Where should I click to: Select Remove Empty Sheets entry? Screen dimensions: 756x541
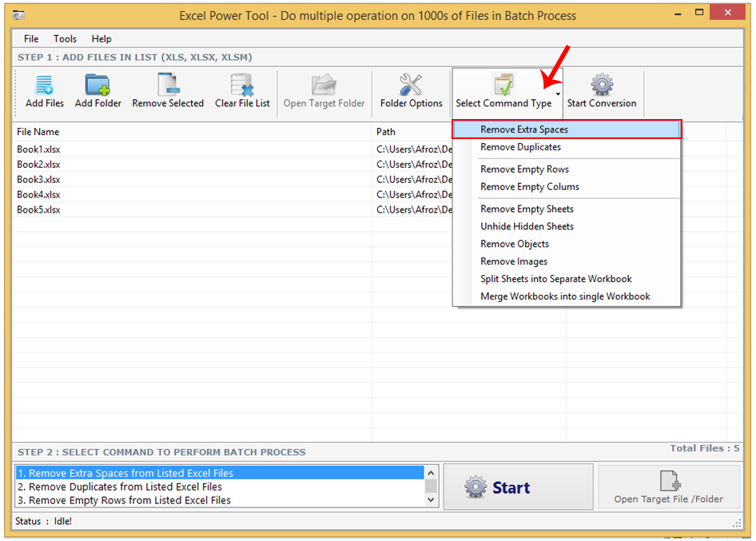pos(567,209)
